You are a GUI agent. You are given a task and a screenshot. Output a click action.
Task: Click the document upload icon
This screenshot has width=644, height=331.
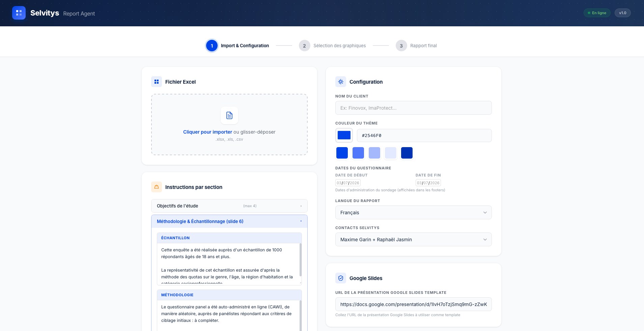[229, 115]
